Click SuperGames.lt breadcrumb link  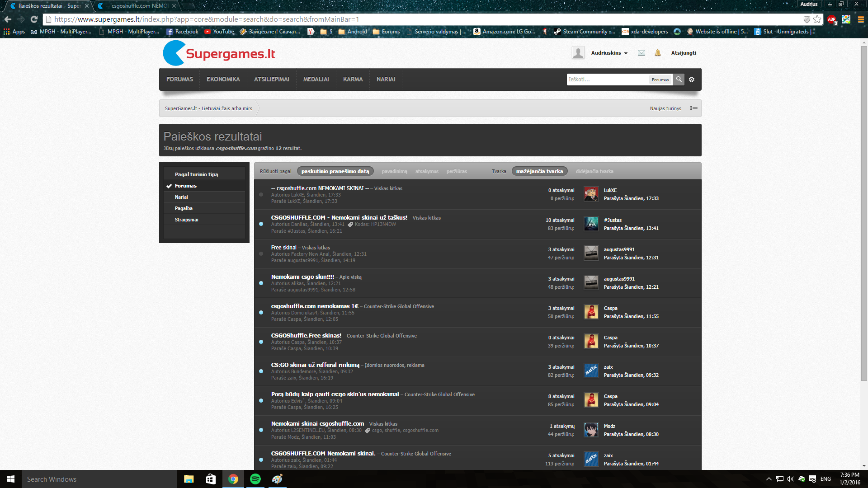click(x=208, y=108)
